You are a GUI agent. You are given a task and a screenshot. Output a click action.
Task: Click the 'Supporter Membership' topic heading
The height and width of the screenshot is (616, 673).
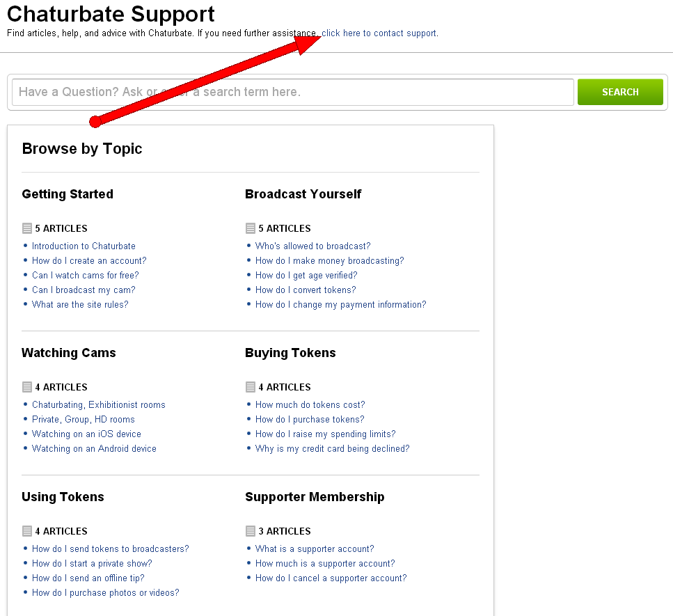tap(315, 497)
